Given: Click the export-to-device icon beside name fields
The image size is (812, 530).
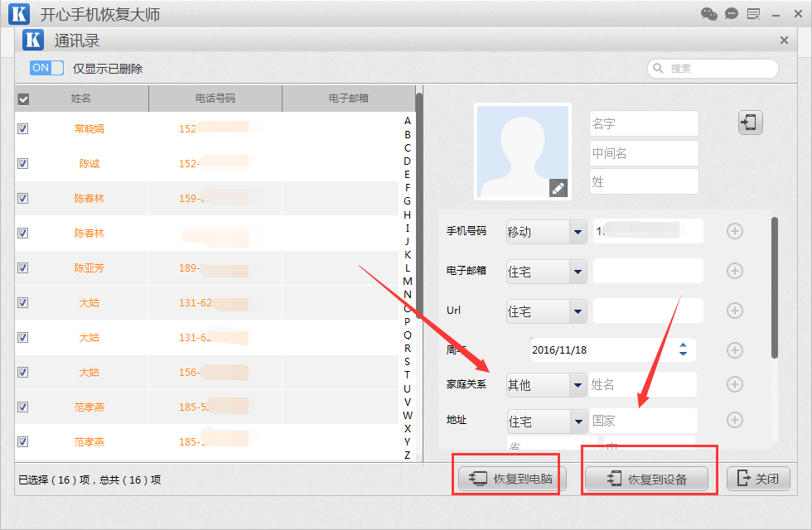Looking at the screenshot, I should coord(751,123).
